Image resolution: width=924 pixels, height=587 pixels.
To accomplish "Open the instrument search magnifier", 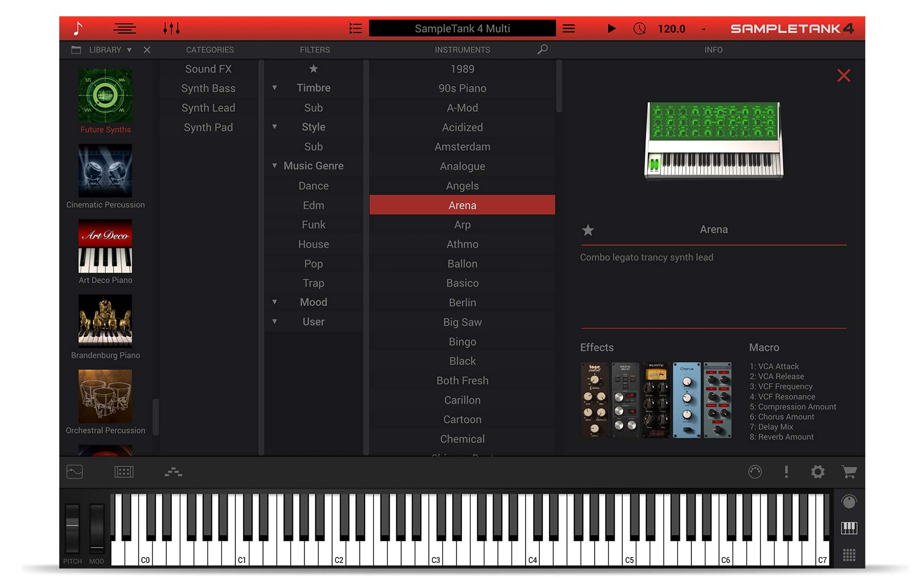I will 542,49.
